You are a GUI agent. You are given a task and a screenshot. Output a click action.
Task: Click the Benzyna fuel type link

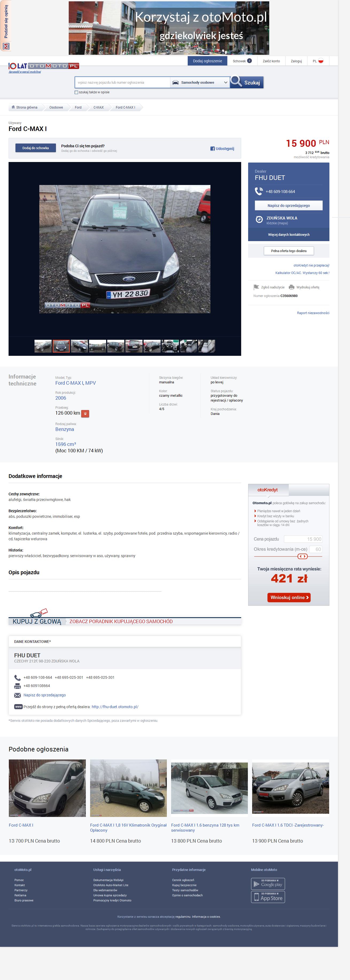tap(65, 429)
